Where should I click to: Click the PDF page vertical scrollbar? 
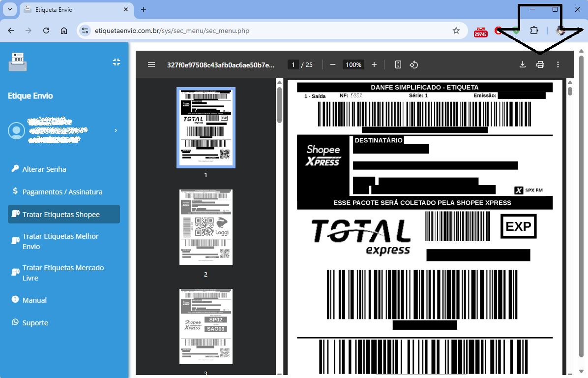570,91
